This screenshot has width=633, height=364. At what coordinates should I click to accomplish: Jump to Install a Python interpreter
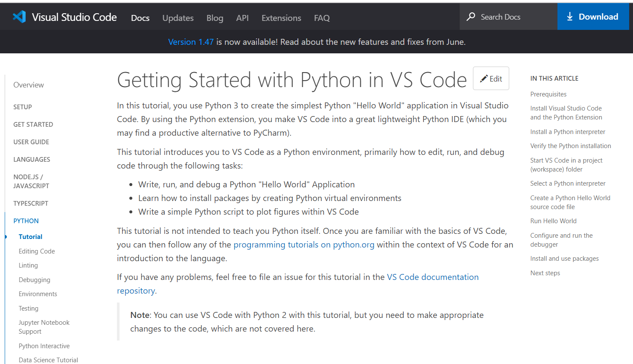click(568, 132)
